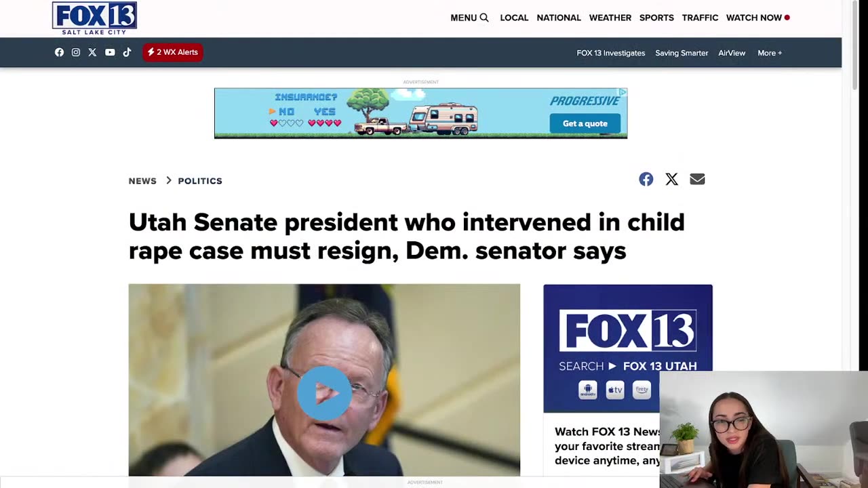
Task: Expand the More + menu
Action: coord(770,53)
